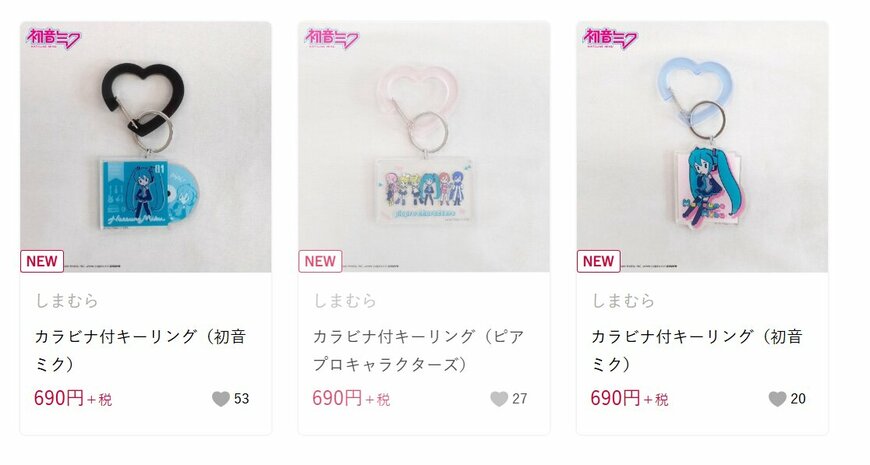Click Hatsune Miku logo on third product image
This screenshot has height=465, width=870.
tap(610, 39)
